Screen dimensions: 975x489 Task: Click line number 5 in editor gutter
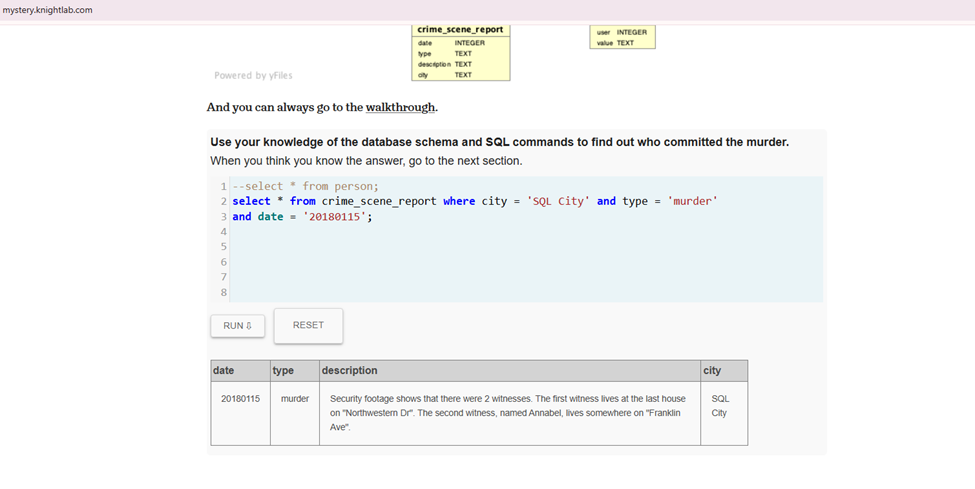click(x=223, y=246)
